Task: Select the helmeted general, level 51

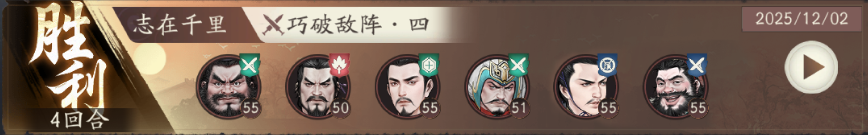Action: click(497, 86)
